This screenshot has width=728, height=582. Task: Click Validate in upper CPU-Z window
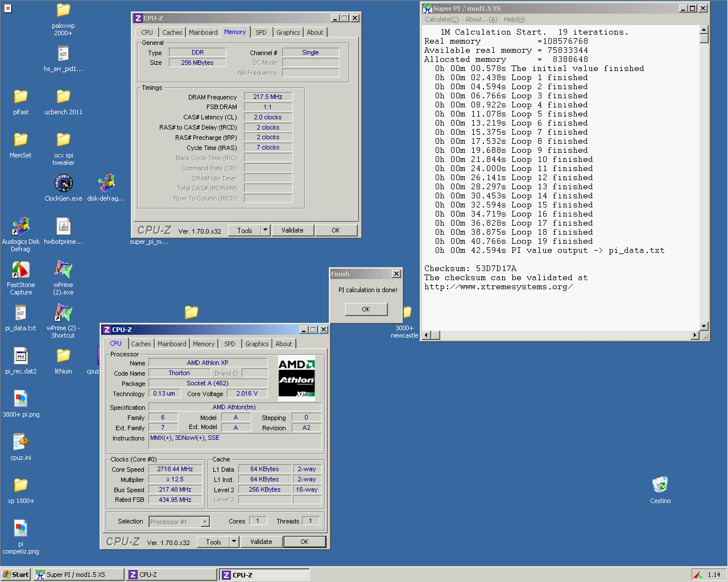[x=292, y=230]
